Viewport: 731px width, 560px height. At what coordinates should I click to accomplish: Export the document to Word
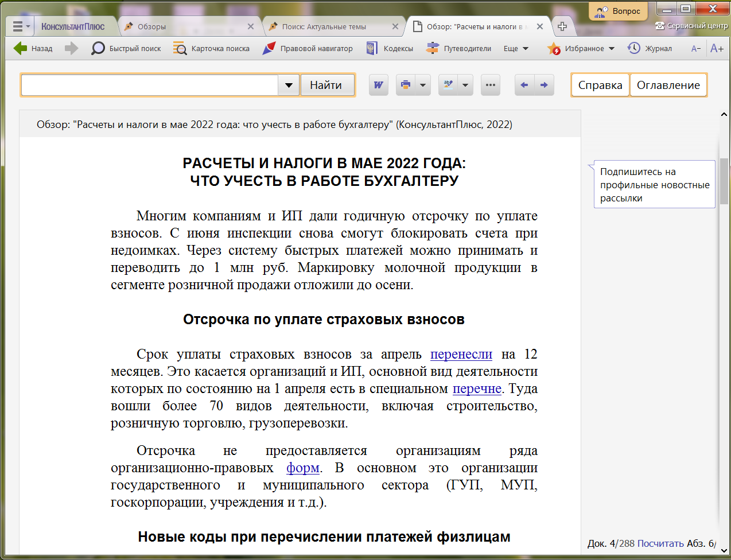(379, 85)
